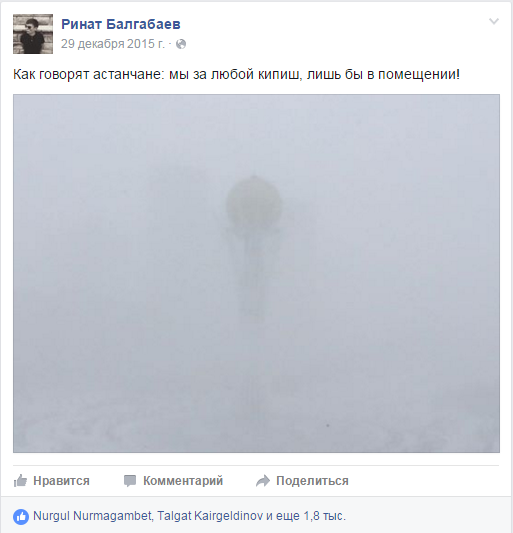Open Nurgul Nurmagambet's profile link
The height and width of the screenshot is (533, 513).
tap(92, 516)
